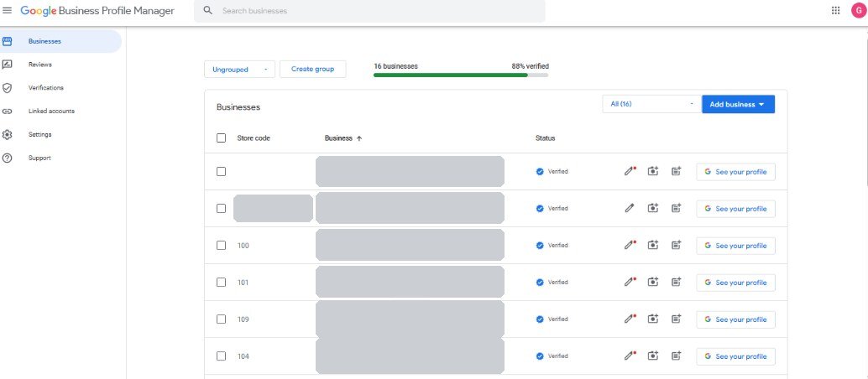Expand the Add business dropdown button
The width and height of the screenshot is (868, 379).
[738, 104]
